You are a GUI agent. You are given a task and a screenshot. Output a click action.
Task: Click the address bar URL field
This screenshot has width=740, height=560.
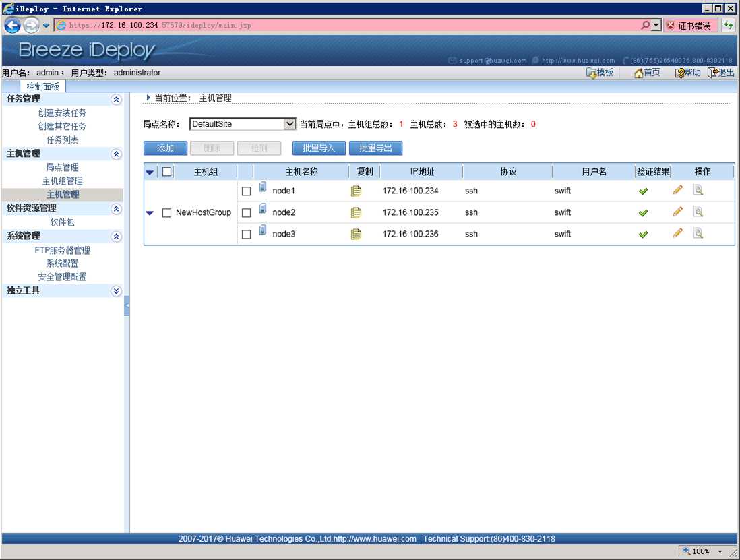click(347, 26)
